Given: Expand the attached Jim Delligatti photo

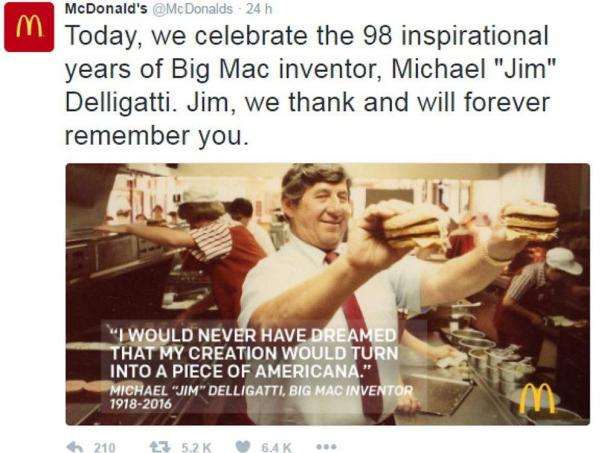Looking at the screenshot, I should point(327,294).
